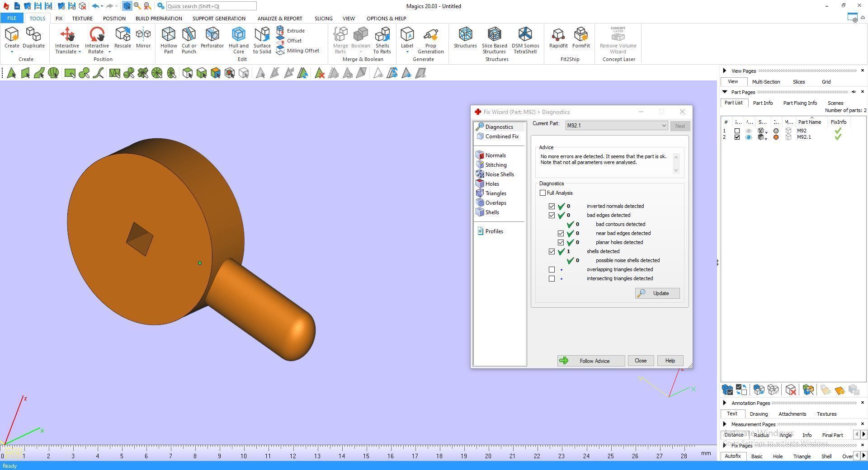This screenshot has width=868, height=470.
Task: Open Slice Based Structures
Action: 494,40
